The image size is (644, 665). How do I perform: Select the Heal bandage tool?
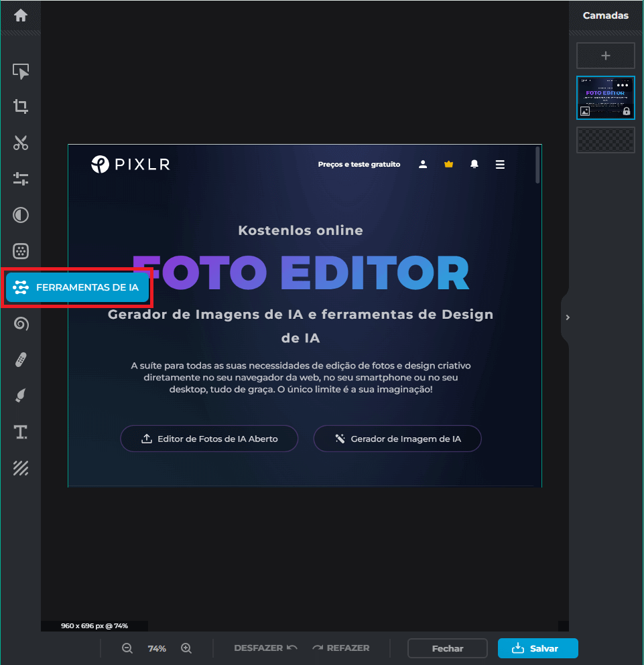coord(20,360)
